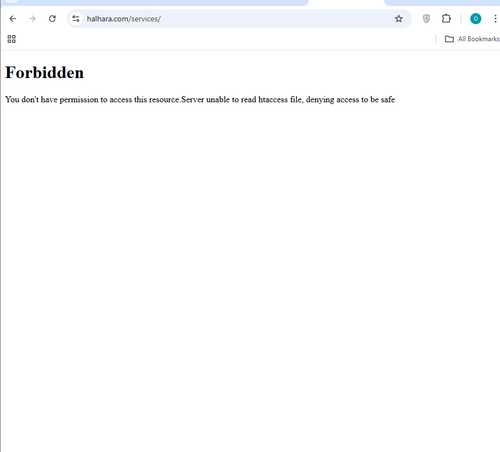Click the forward navigation arrow

point(32,19)
